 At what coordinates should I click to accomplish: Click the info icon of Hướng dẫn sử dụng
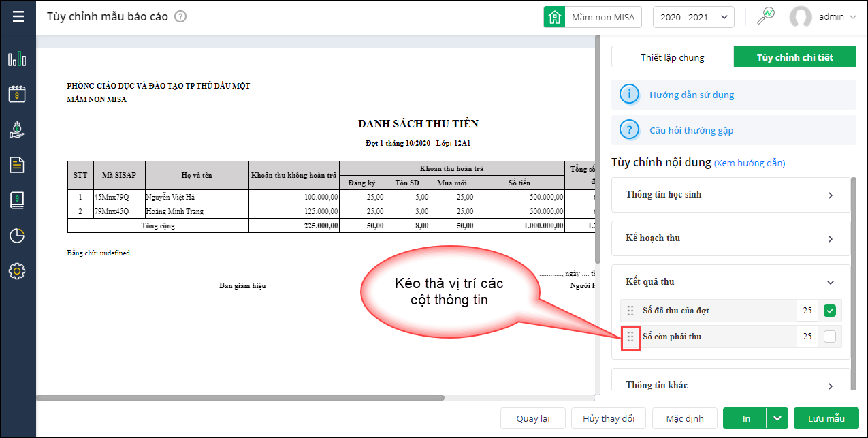[630, 95]
